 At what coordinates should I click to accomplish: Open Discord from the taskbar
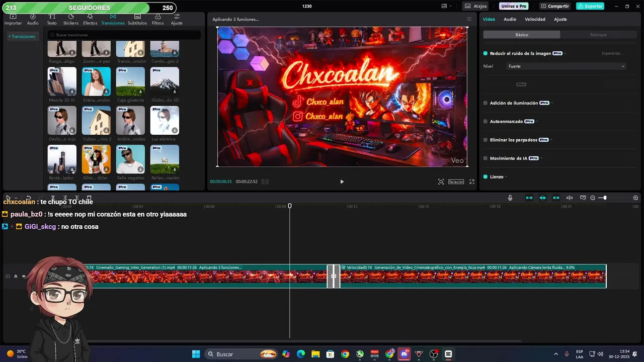pos(404,354)
